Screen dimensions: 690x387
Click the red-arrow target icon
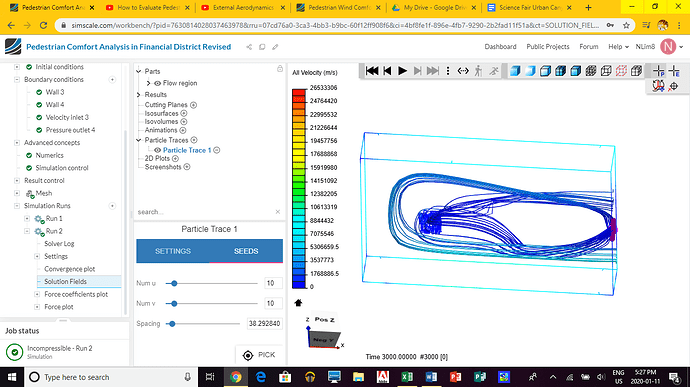click(673, 87)
